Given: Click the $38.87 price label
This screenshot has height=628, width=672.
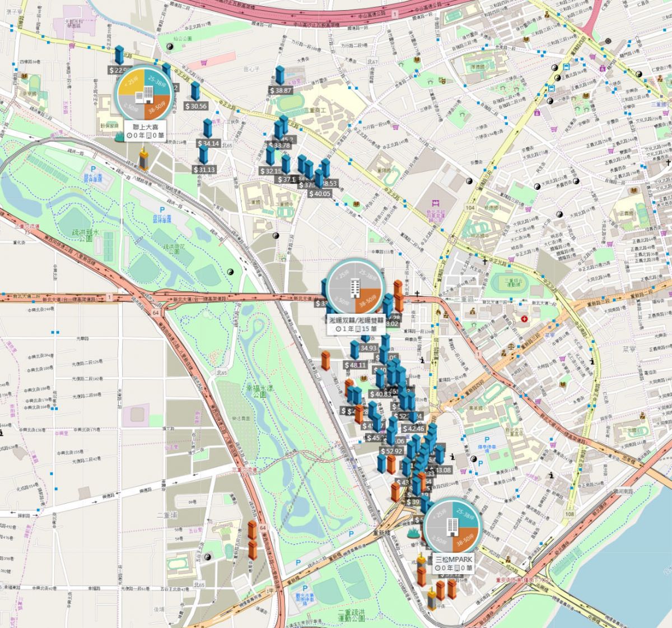Looking at the screenshot, I should tap(281, 90).
